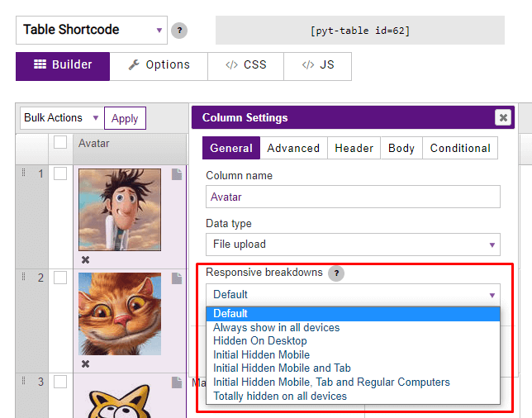Open the CSS tab
The height and width of the screenshot is (418, 532).
pyautogui.click(x=245, y=66)
